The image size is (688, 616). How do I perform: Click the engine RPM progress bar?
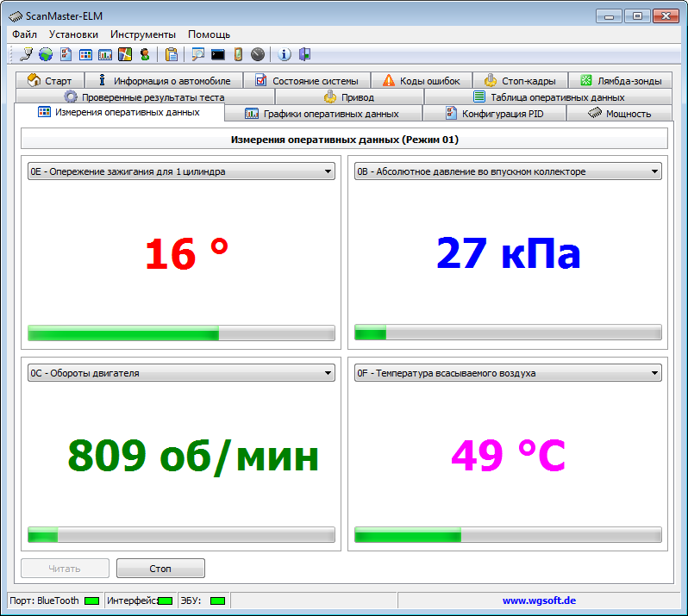[x=181, y=535]
